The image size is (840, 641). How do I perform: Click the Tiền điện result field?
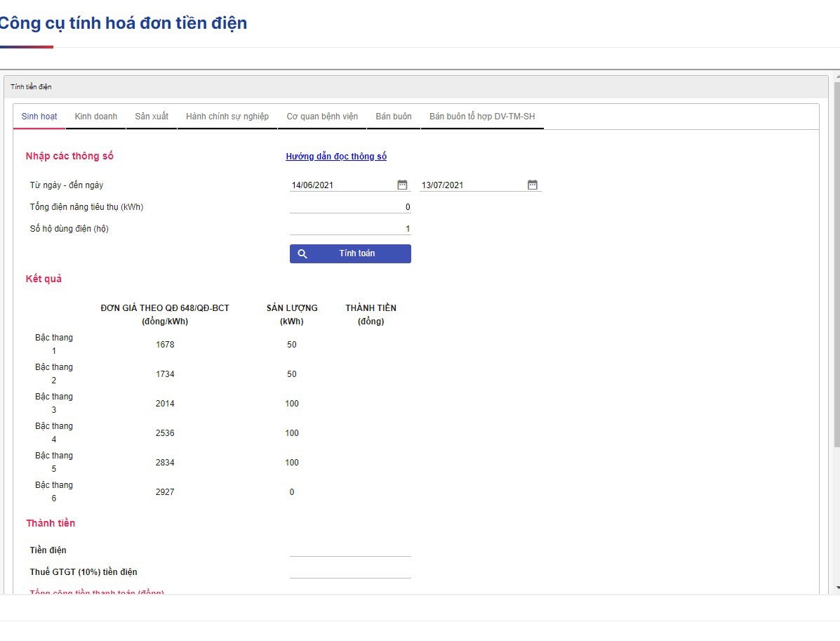point(350,550)
